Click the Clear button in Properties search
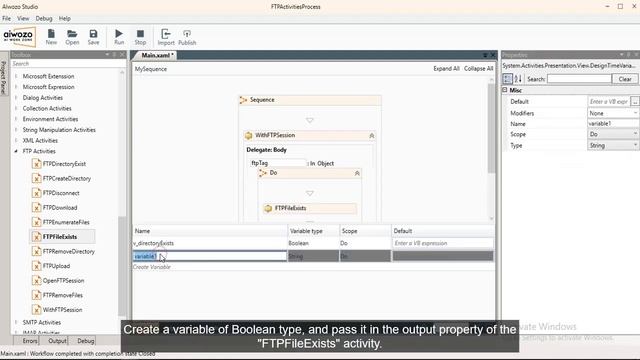This screenshot has width=640, height=360. click(625, 79)
